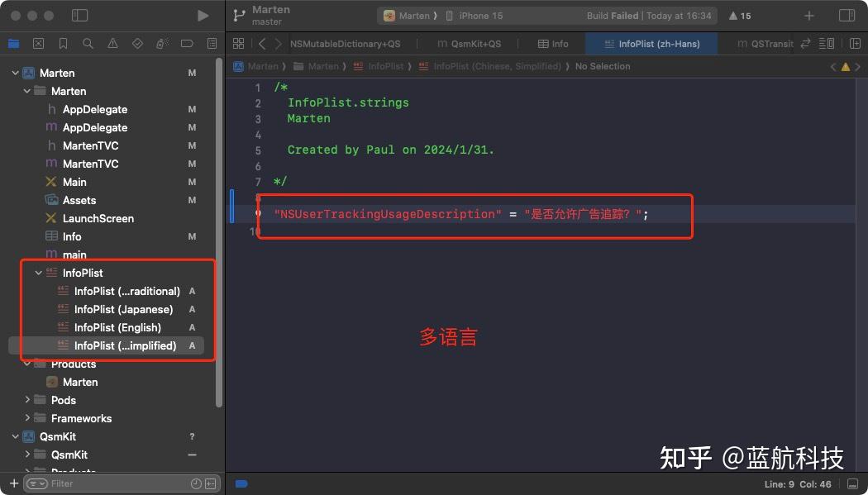Screen dimensions: 868x495
Task: Open the Bookmarks navigator
Action: pos(63,43)
